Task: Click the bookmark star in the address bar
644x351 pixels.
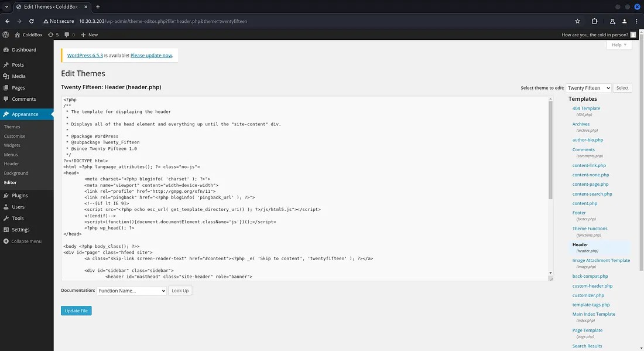Action: coord(577,21)
